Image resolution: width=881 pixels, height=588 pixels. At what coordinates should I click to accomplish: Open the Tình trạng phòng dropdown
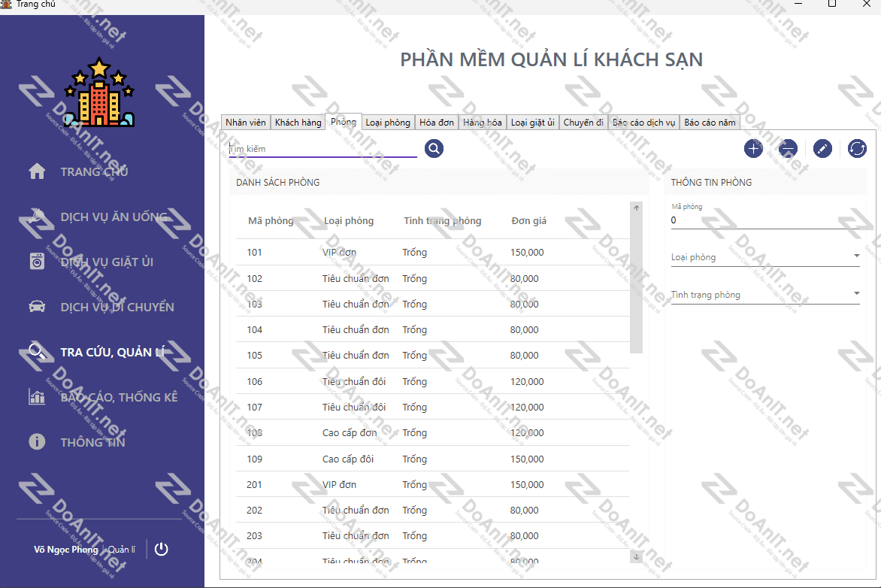[765, 295]
